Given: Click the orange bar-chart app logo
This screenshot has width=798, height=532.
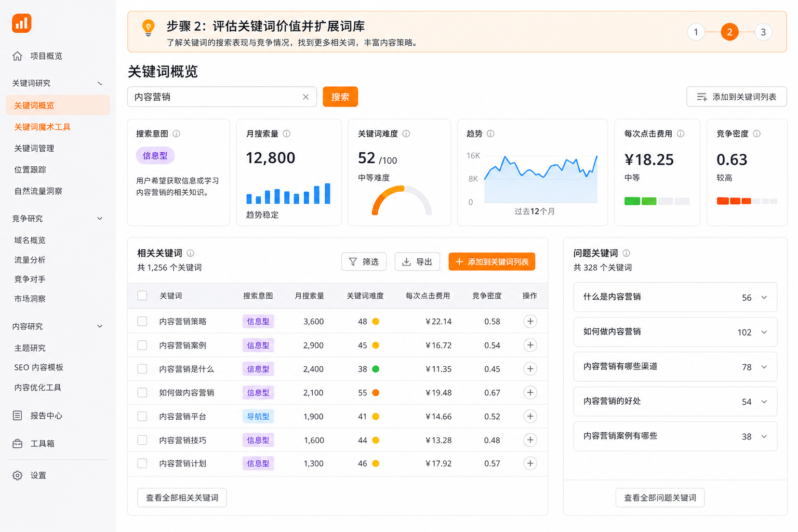Looking at the screenshot, I should (x=22, y=23).
